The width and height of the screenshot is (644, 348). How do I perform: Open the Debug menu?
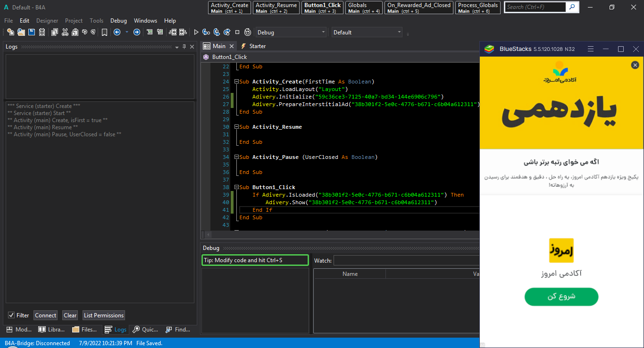(118, 21)
